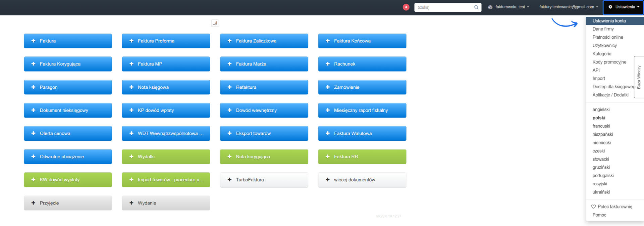Screen dimensions: 644x226
Task: Click the gear icon in Ustawienia
Action: (610, 7)
